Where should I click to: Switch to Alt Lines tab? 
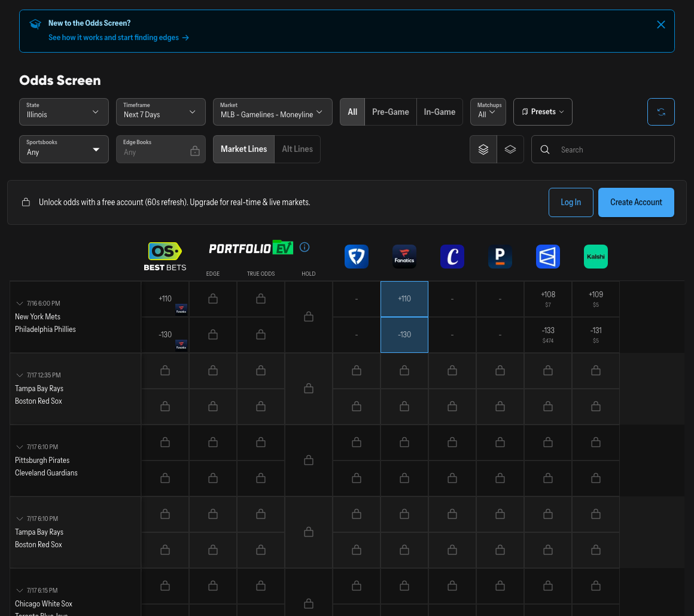coord(297,149)
